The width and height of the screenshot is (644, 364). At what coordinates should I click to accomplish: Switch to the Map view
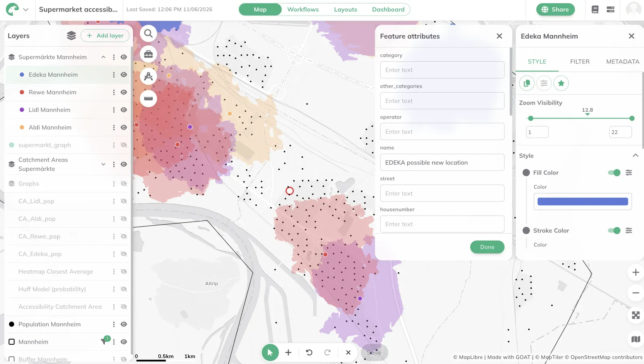pos(260,10)
